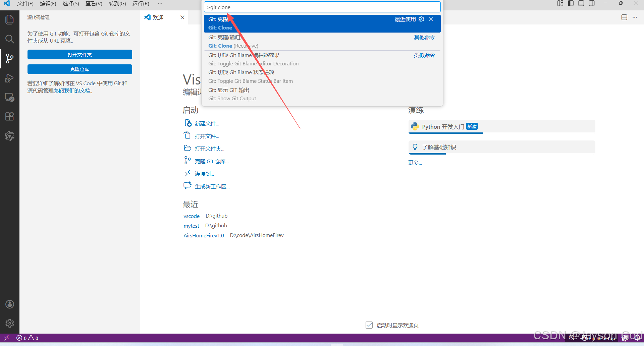Open the Customize Layout icon
The width and height of the screenshot is (644, 346).
(x=560, y=3)
